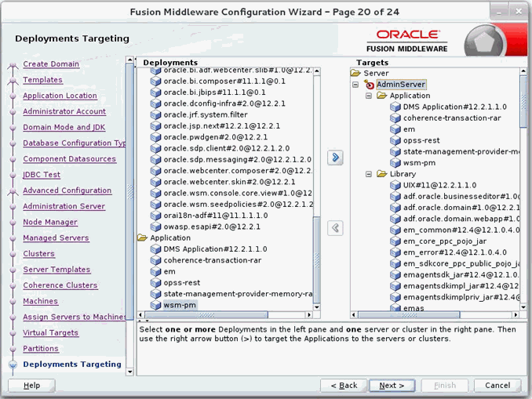Click icon beside UIX#11@12.2.1.1.0 in Targets
Screen dimensions: 532x399
click(395, 185)
